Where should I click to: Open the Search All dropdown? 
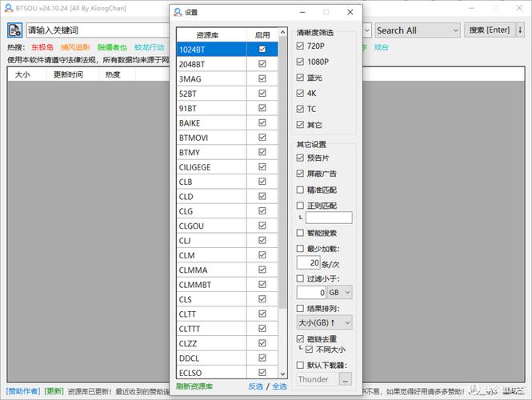418,30
